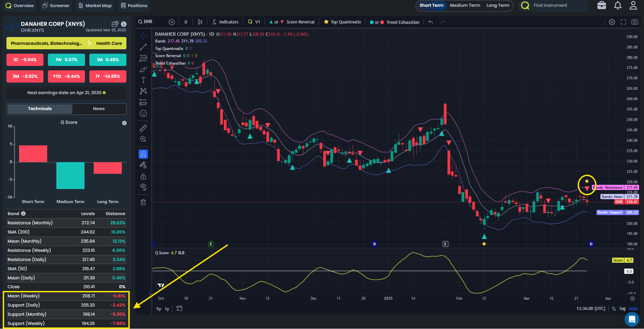Open the Screener tab

coord(56,6)
